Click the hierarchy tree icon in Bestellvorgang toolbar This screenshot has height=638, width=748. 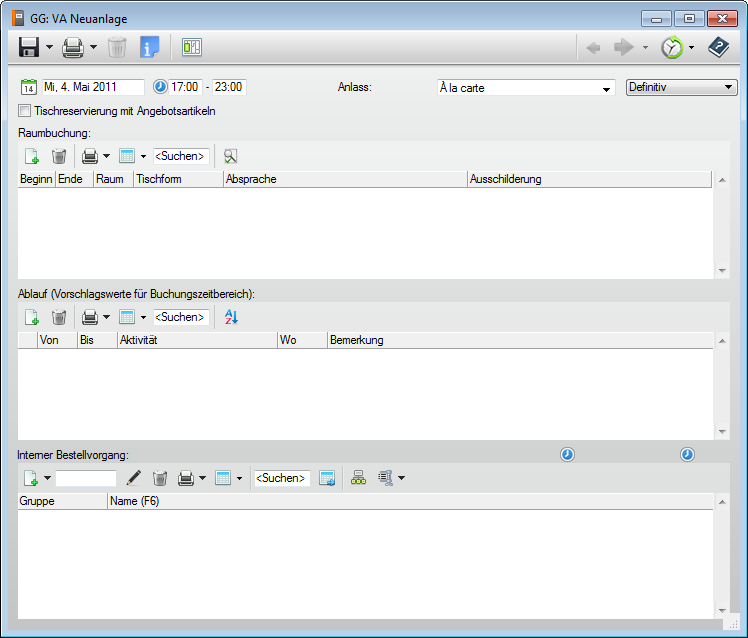pos(359,478)
